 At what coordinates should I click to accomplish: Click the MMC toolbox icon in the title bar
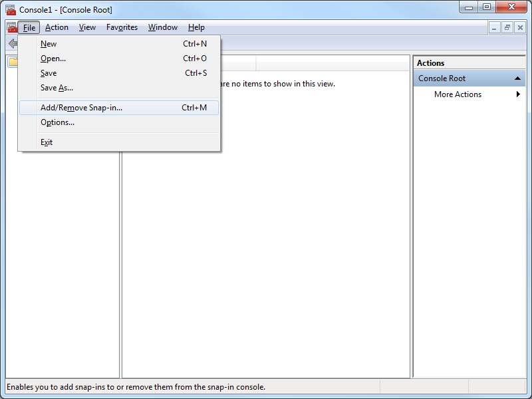(x=11, y=9)
